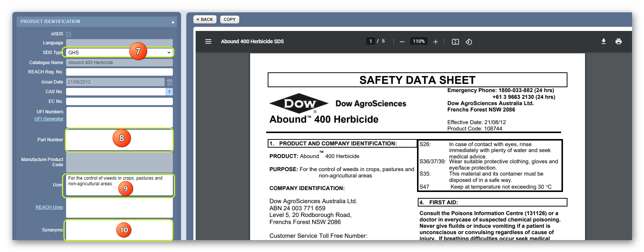Click the EC No. input field
The width and height of the screenshot is (644, 252).
point(119,101)
